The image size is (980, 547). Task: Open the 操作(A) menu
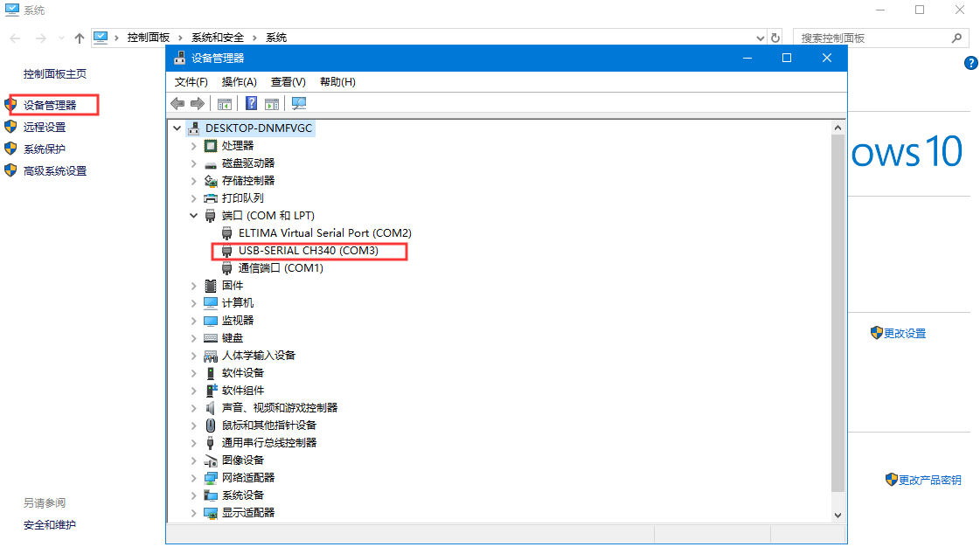[x=239, y=82]
